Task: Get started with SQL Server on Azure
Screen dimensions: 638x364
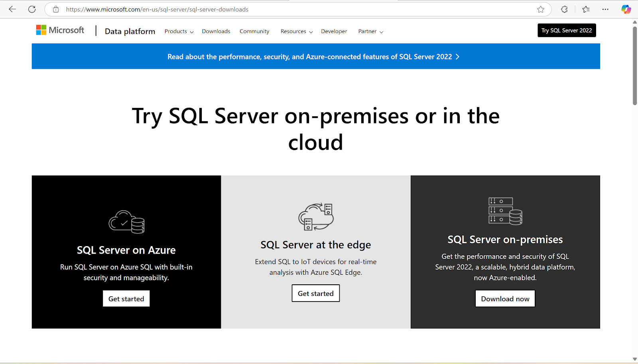Action: [126, 299]
